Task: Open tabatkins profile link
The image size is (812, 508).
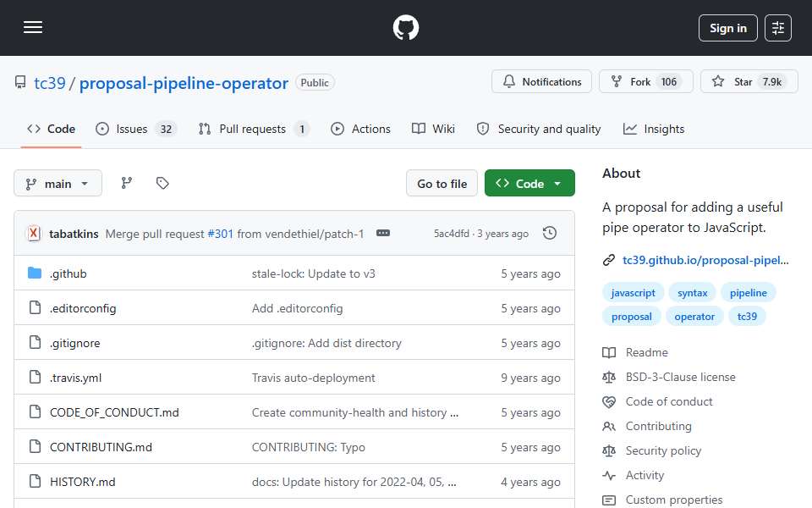Action: pos(74,234)
